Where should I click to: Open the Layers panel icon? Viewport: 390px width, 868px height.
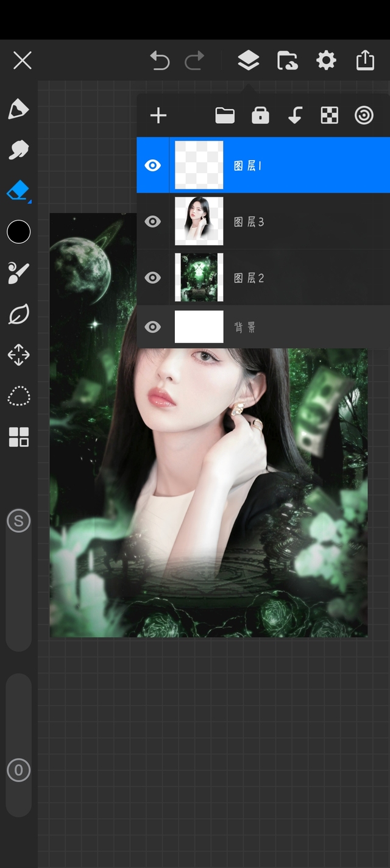point(248,60)
